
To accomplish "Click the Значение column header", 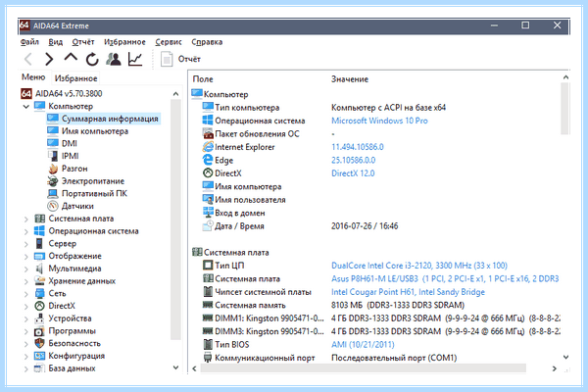I will [350, 79].
